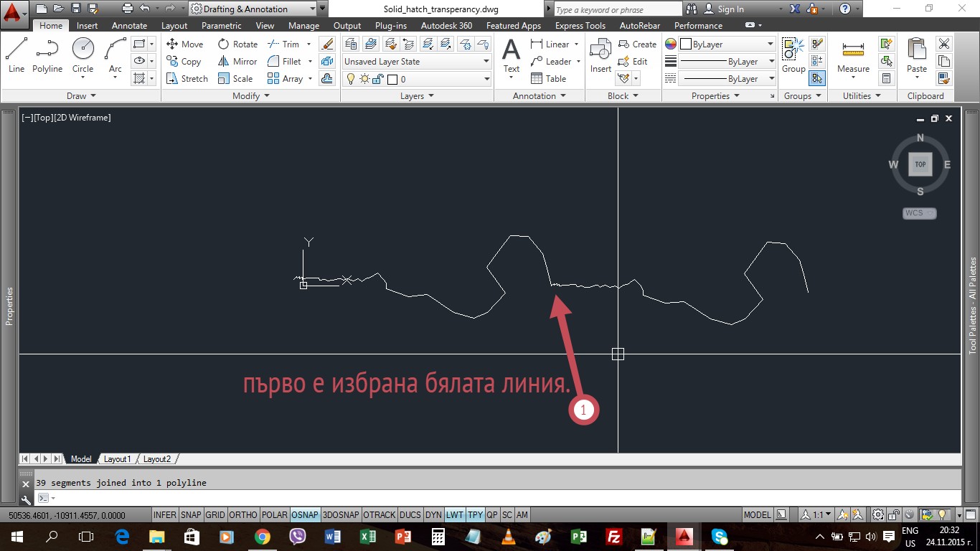The height and width of the screenshot is (551, 980).
Task: Select the Arc tool
Action: point(115,55)
